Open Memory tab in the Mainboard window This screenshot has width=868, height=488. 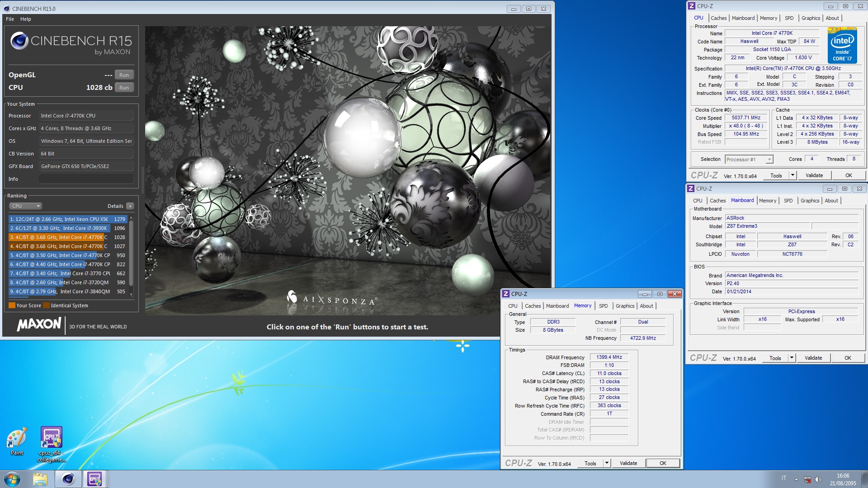point(767,201)
